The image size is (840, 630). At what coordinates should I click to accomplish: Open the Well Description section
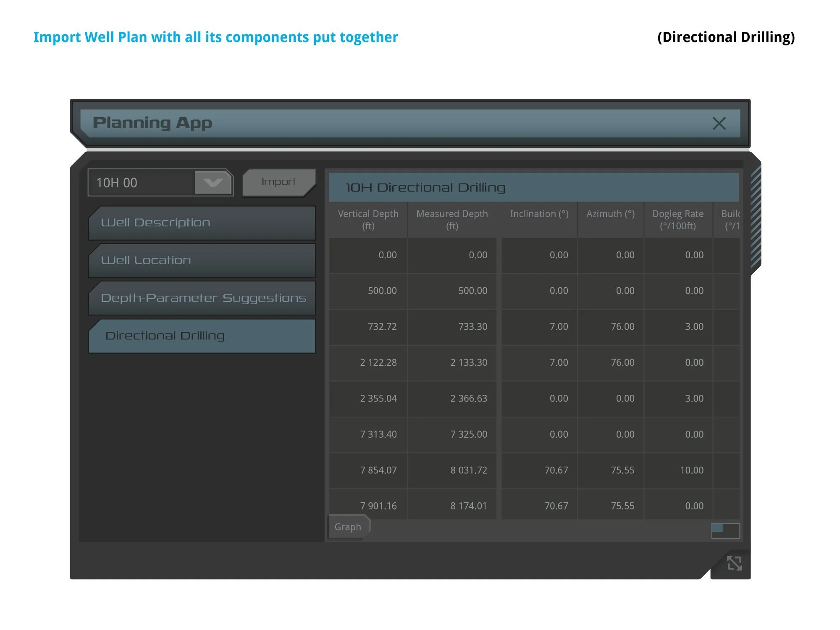[x=202, y=223]
